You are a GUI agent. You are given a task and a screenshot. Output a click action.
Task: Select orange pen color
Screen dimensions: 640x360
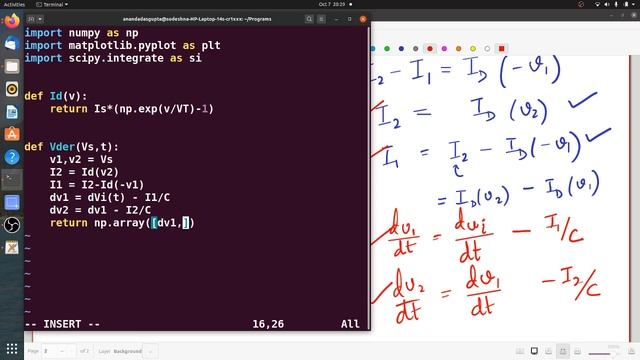[x=458, y=49]
